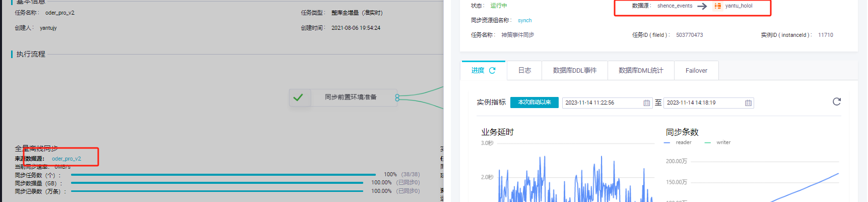Image resolution: width=868 pixels, height=202 pixels.
Task: Click 全量离线同步 heading
Action: [x=36, y=148]
